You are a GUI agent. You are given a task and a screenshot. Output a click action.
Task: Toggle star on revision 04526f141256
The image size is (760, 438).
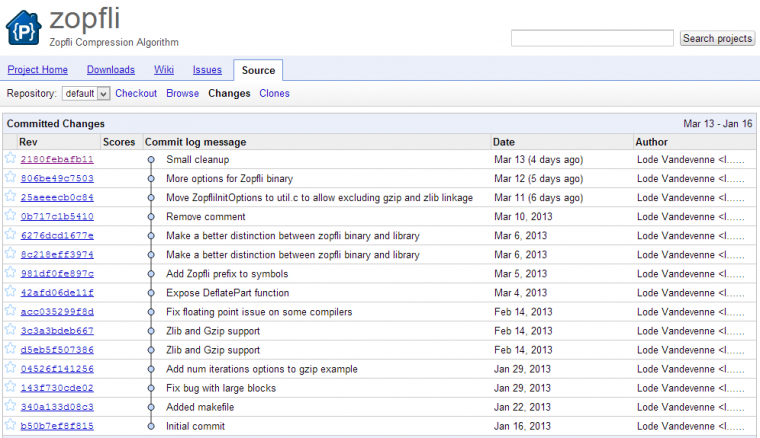(10, 367)
